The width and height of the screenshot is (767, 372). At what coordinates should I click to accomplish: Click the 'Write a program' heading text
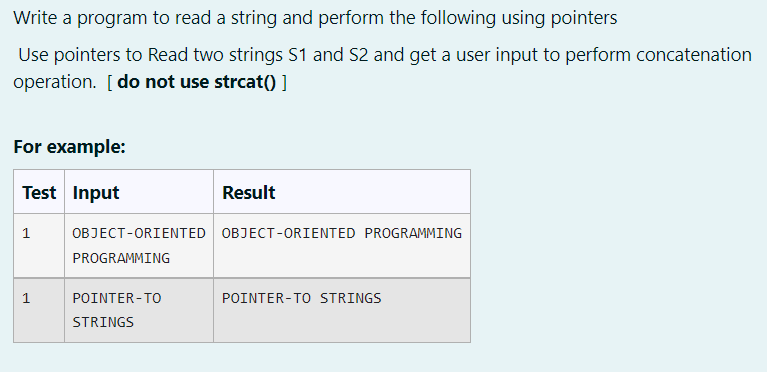315,18
